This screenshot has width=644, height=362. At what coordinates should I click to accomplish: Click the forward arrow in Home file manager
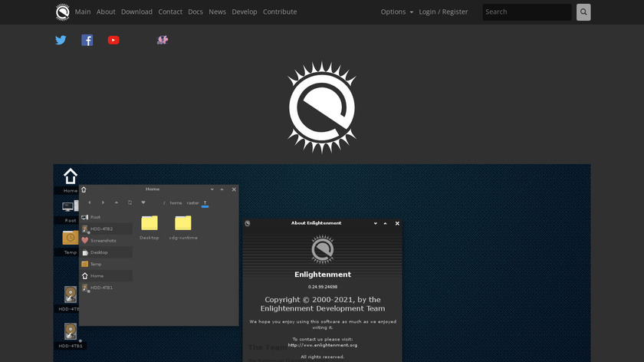coord(103,202)
